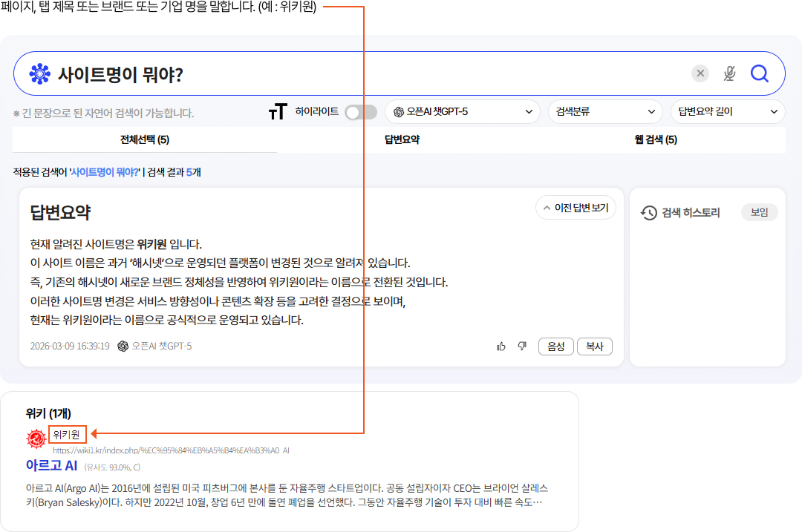802x532 pixels.
Task: Switch to the 답변요약 tab
Action: (402, 139)
